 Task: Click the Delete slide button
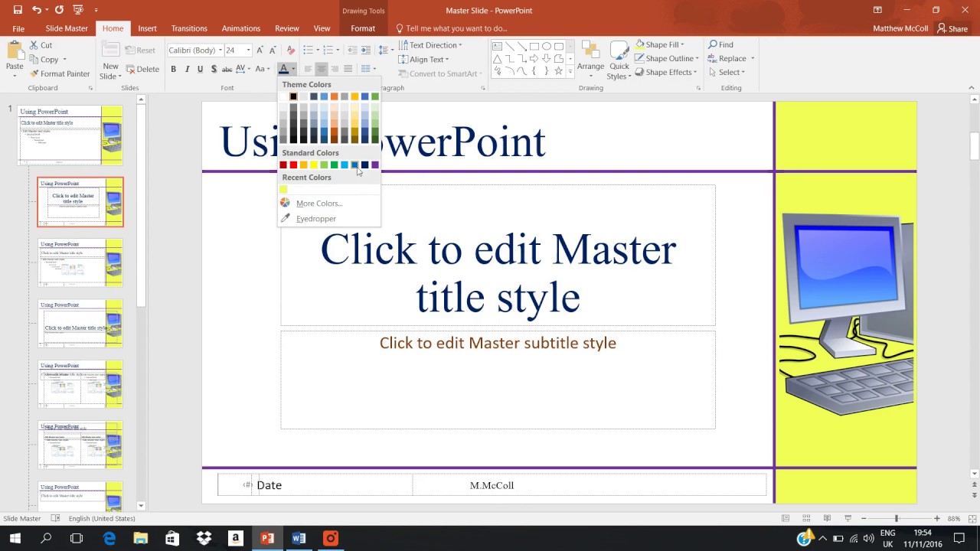(142, 69)
